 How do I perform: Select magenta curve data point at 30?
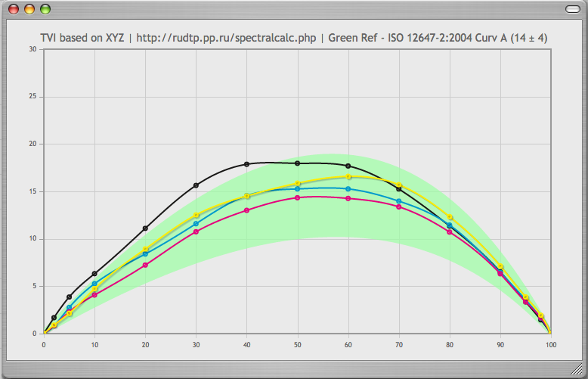point(196,231)
